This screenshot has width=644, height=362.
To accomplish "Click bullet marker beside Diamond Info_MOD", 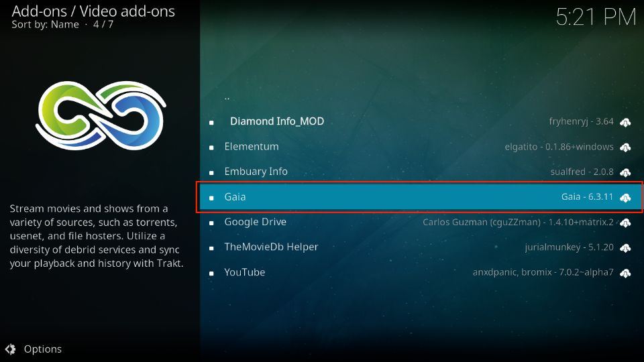I will (211, 123).
